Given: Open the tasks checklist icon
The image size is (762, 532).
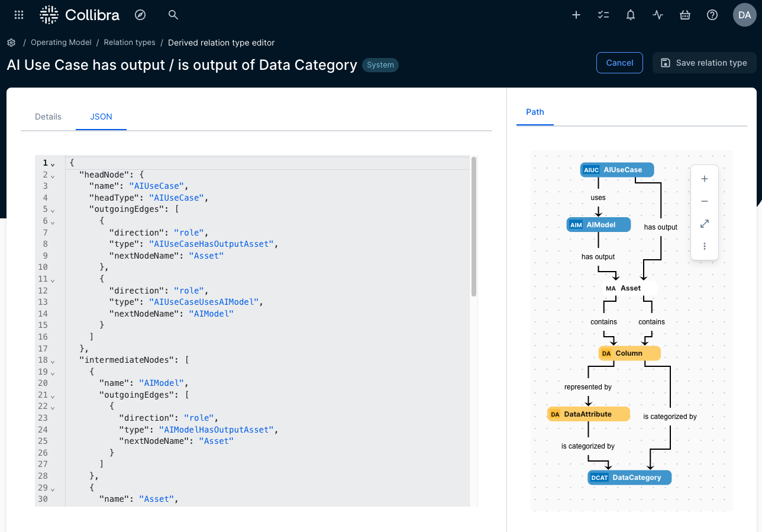Looking at the screenshot, I should click(603, 15).
